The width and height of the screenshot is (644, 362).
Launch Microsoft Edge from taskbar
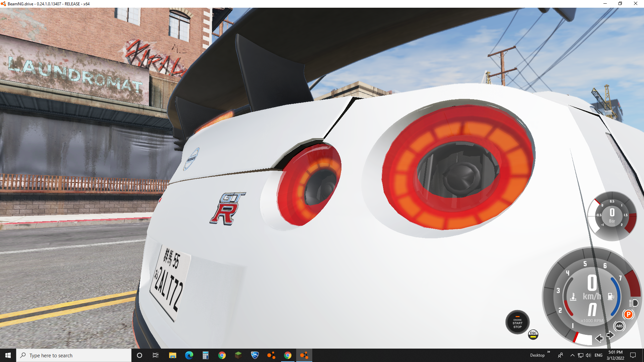click(189, 355)
